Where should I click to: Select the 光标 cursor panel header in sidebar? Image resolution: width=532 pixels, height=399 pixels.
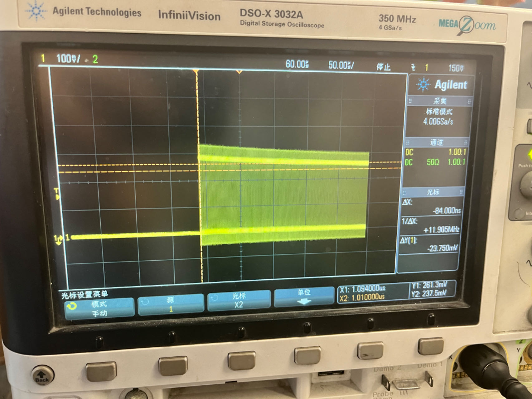[433, 192]
